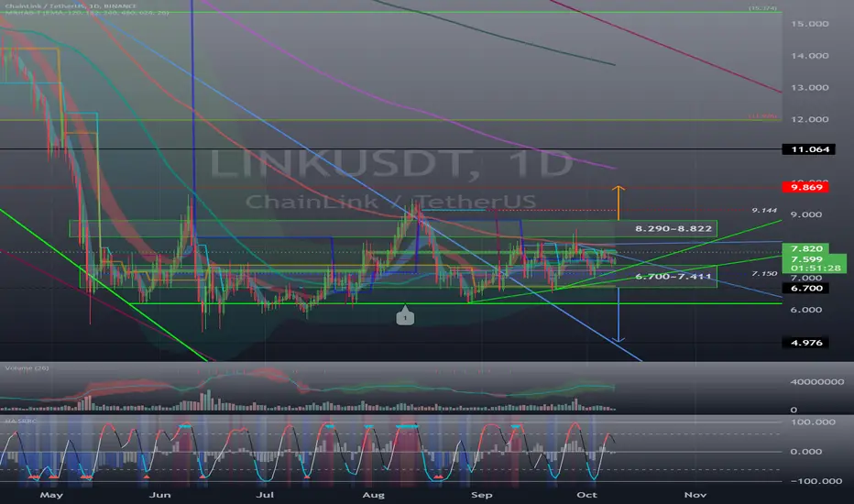Image resolution: width=854 pixels, height=504 pixels.
Task: Click the current price 7.599 label
Action: tap(806, 258)
